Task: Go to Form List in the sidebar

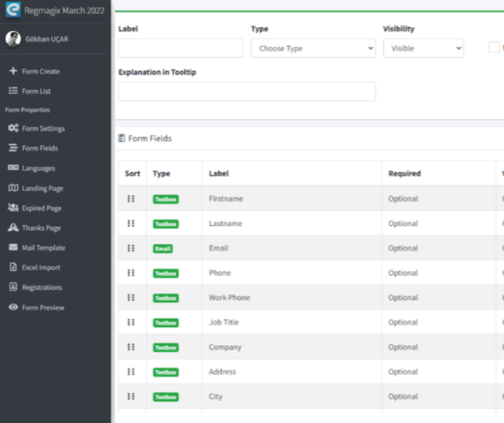Action: 36,91
